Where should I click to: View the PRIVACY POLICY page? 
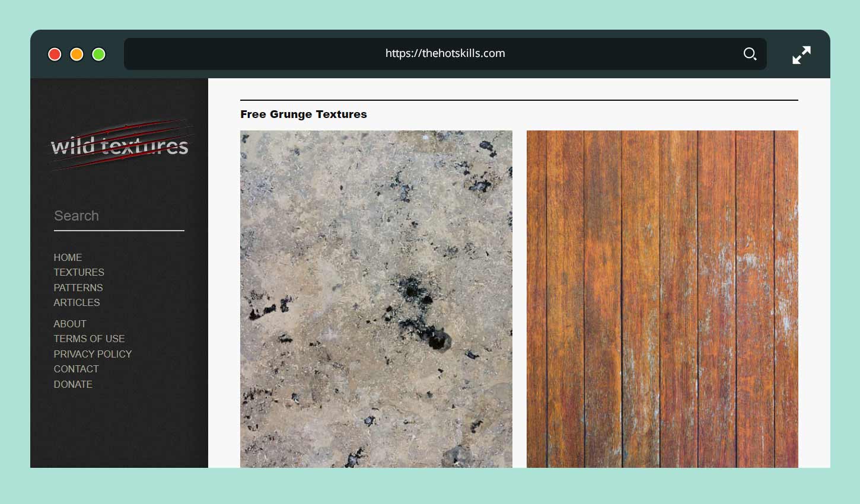coord(93,354)
